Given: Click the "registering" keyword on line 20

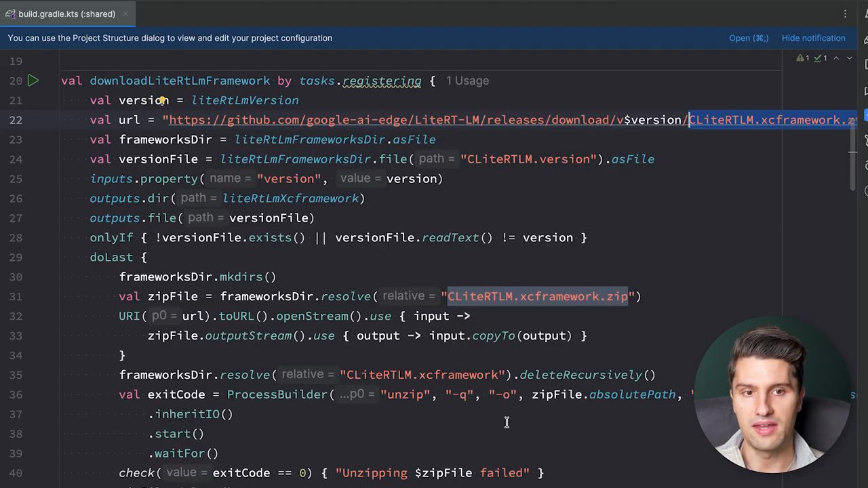Looking at the screenshot, I should (x=382, y=81).
